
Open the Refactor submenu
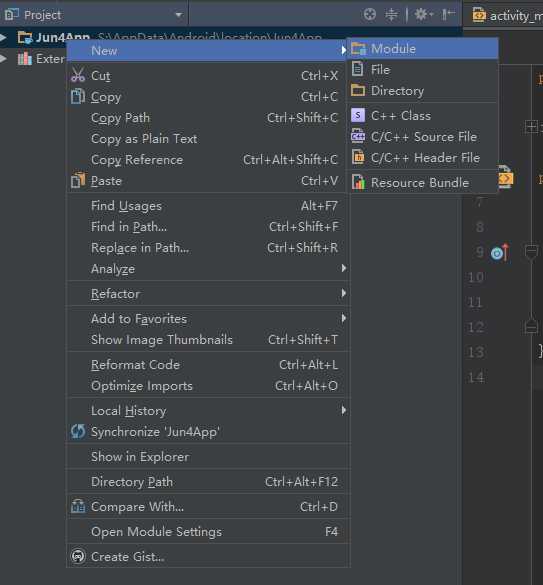coord(207,294)
